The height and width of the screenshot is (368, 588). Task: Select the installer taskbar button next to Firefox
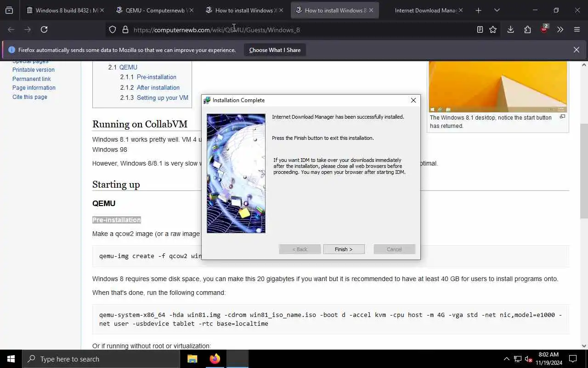click(237, 359)
